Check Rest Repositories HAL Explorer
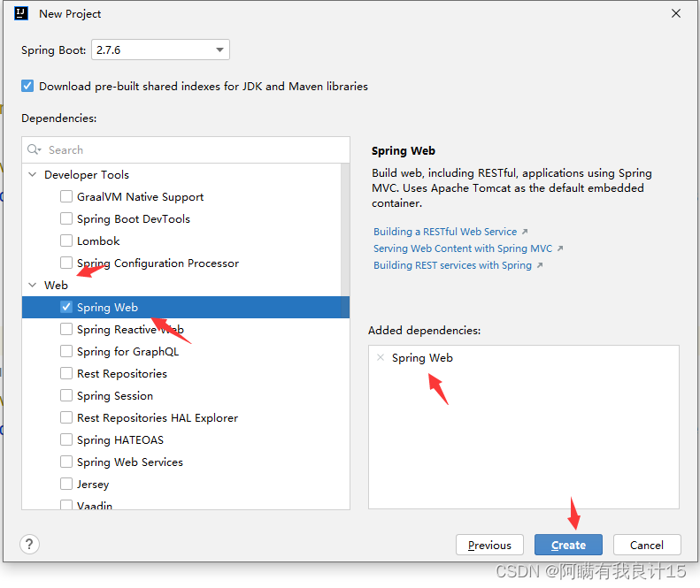The height and width of the screenshot is (588, 700). click(x=66, y=417)
